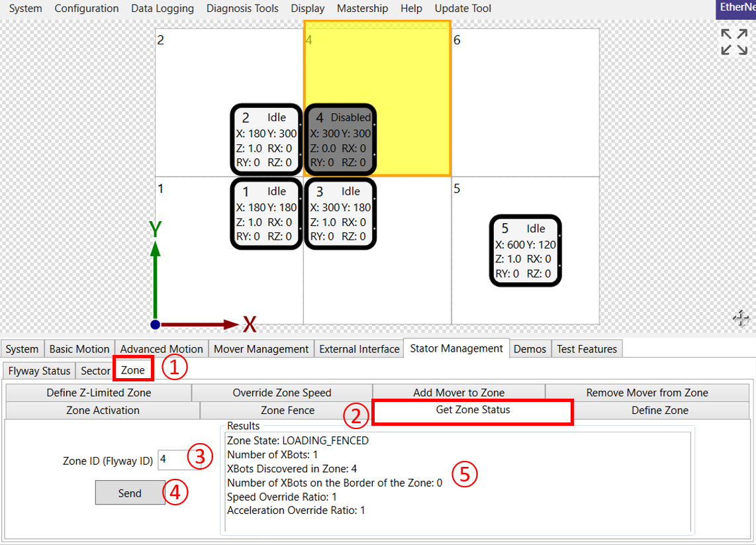
Task: Click the fullscreen expand arrows icon
Action: coord(734,42)
